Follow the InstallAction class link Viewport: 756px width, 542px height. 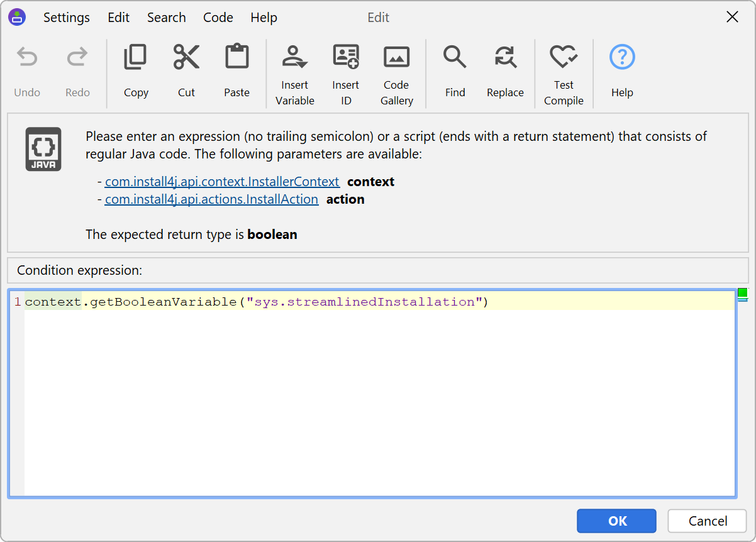[211, 199]
